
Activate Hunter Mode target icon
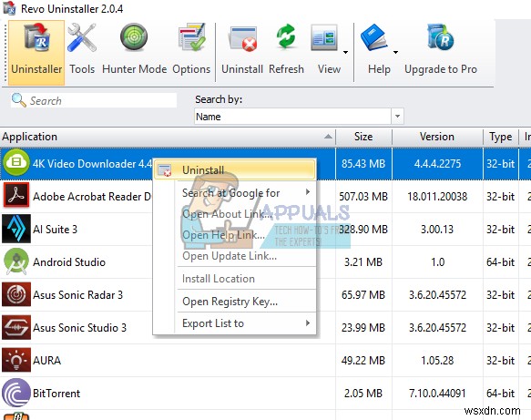pos(134,37)
